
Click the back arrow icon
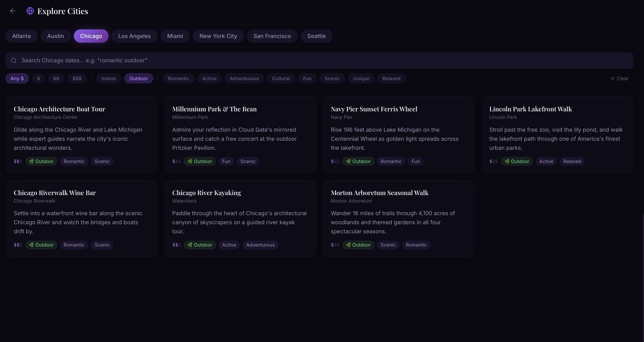(13, 11)
